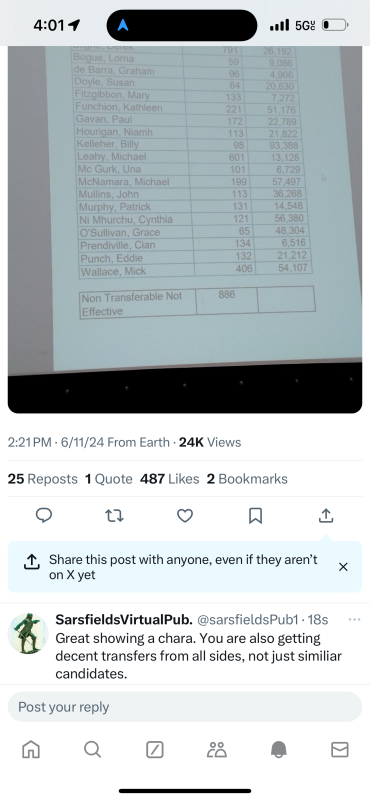Viewport: 370px width, 800px height.
Task: Tap the reply speech bubble icon
Action: pyautogui.click(x=44, y=516)
